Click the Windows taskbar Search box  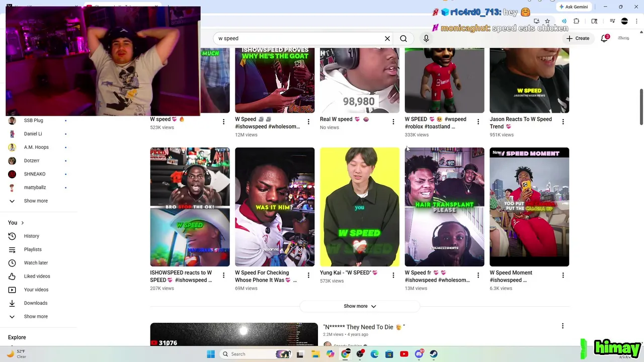tap(256, 354)
